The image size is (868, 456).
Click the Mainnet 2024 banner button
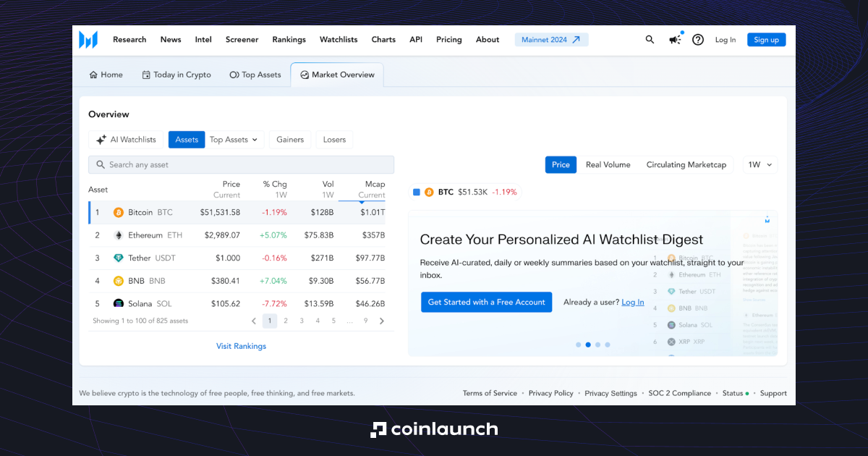coord(551,40)
